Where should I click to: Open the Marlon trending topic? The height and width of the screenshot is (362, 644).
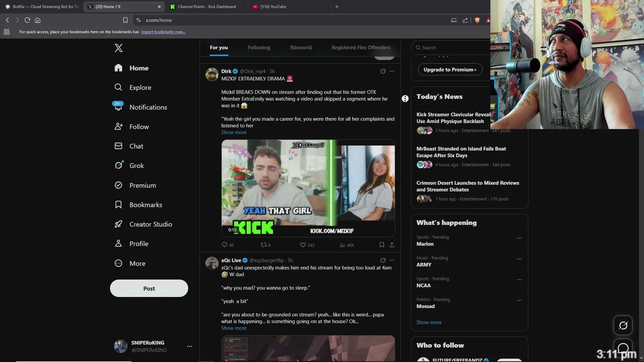tap(425, 244)
